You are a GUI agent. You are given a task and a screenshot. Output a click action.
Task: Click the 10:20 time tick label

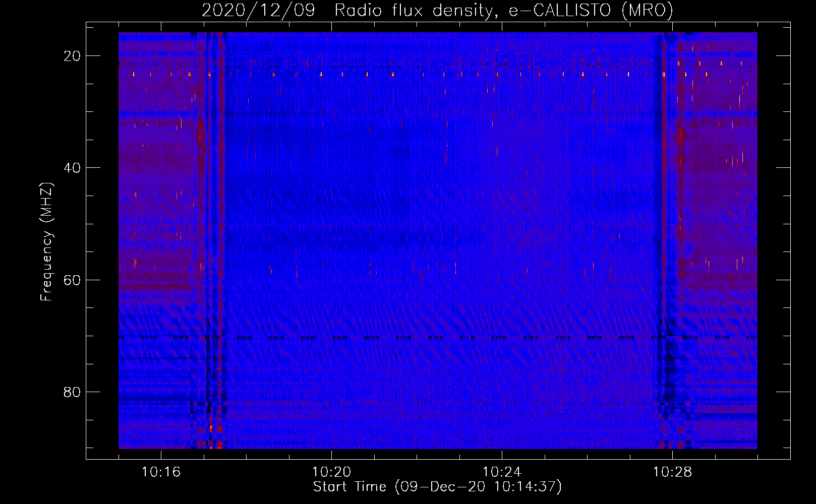331,472
